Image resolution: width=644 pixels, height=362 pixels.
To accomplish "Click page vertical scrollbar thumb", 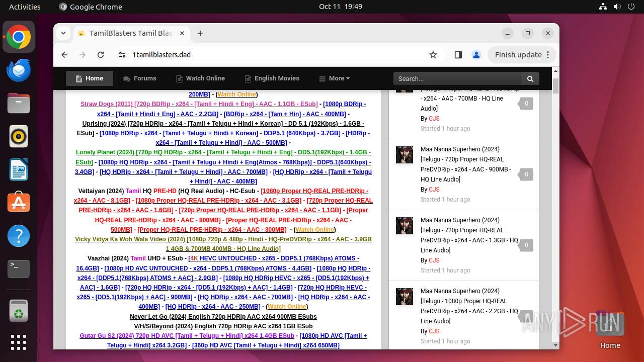I will tap(555, 85).
